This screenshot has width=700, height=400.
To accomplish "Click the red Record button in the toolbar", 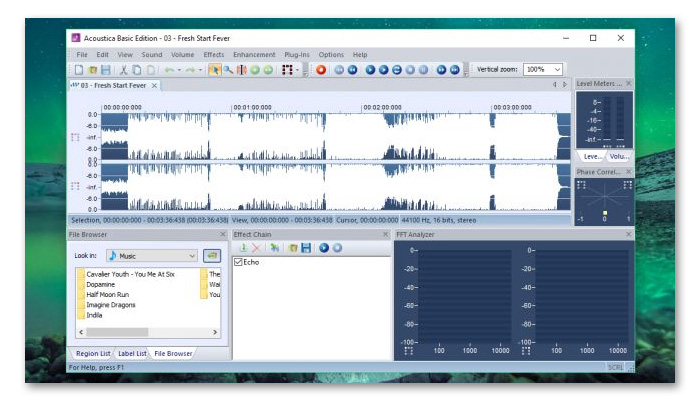I will pos(321,70).
